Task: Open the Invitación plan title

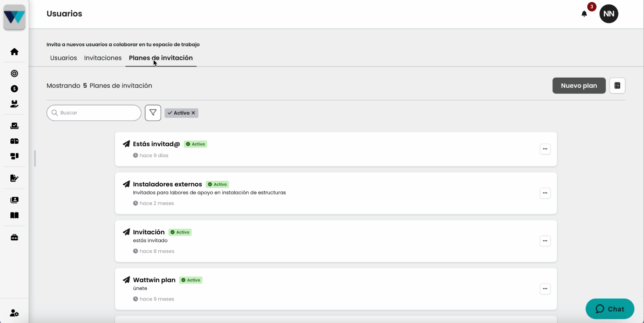Action: coord(149,232)
